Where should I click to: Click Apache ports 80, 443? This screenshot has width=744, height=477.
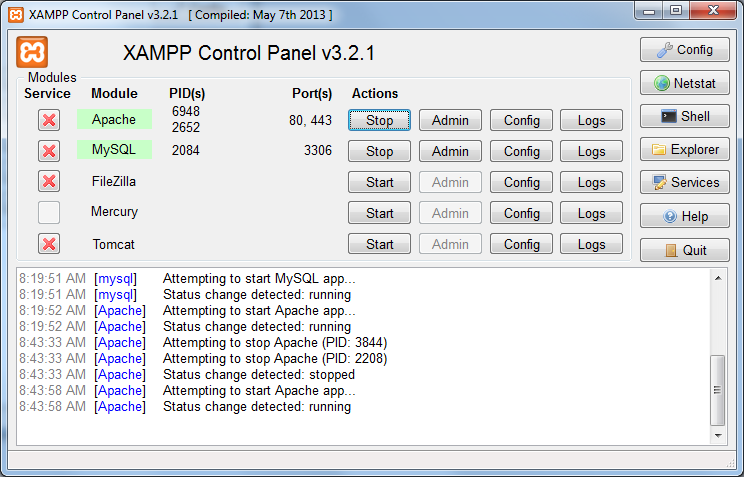click(x=310, y=120)
